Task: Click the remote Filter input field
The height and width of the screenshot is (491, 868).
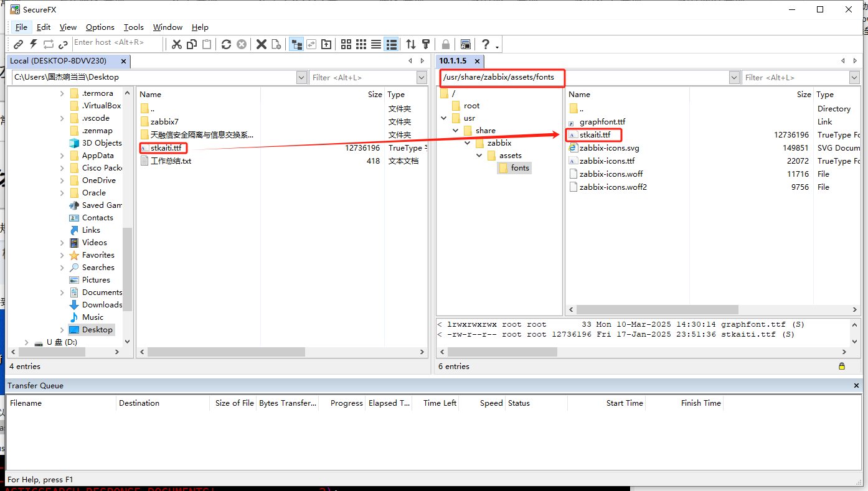Action: coord(795,77)
